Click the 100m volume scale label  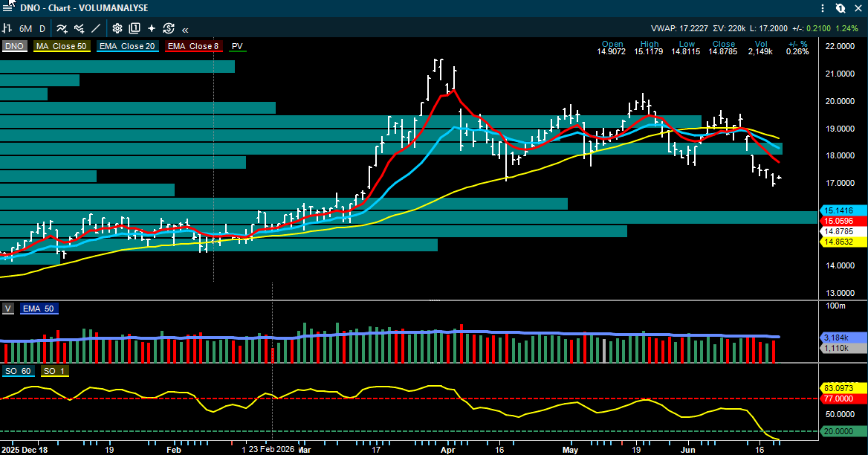tap(836, 306)
